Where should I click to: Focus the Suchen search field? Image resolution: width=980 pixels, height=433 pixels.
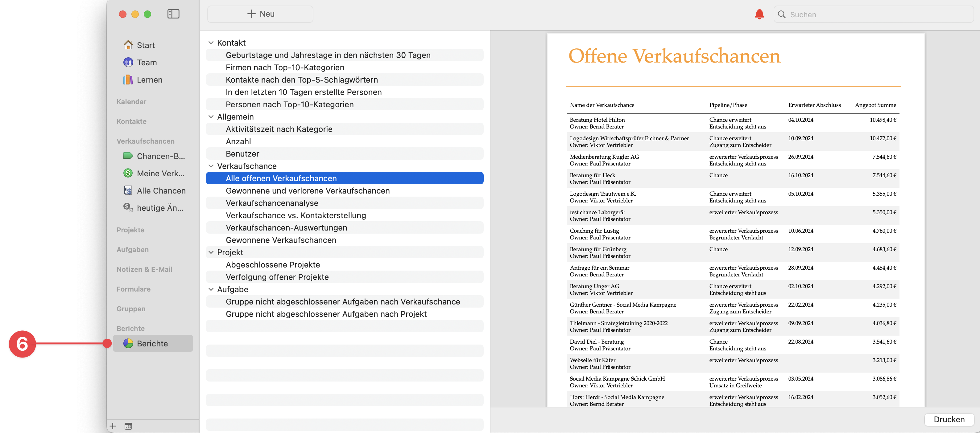click(874, 14)
